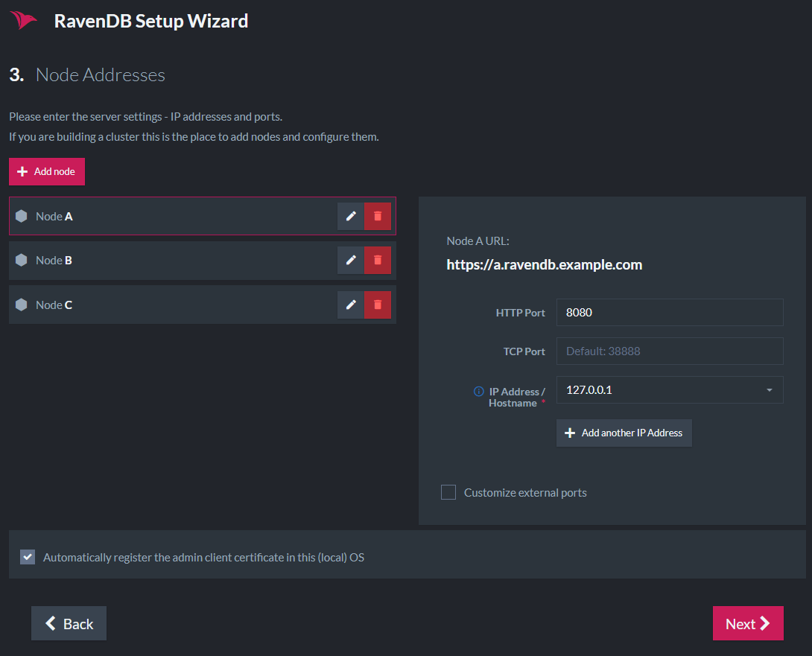This screenshot has height=656, width=812.
Task: Click Add another IP Address button
Action: click(x=624, y=433)
